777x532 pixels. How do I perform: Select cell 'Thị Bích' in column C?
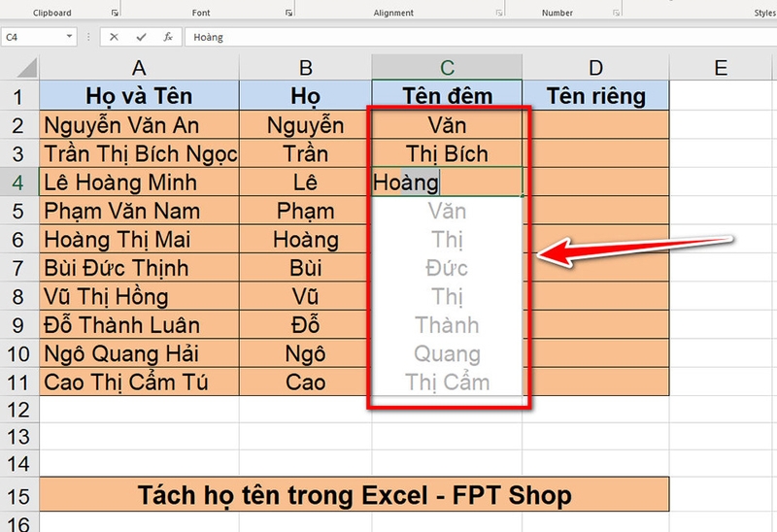pyautogui.click(x=447, y=153)
